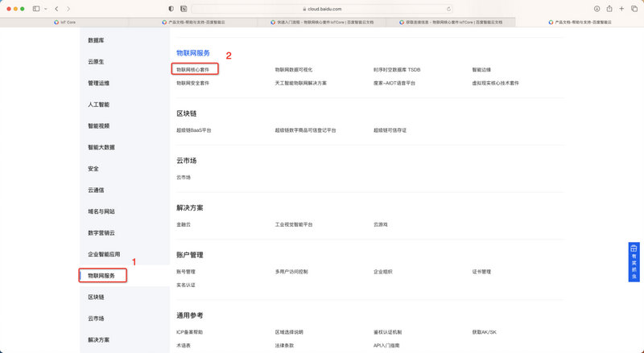Select 云市场 in left sidebar
This screenshot has height=353, width=644.
tap(96, 318)
